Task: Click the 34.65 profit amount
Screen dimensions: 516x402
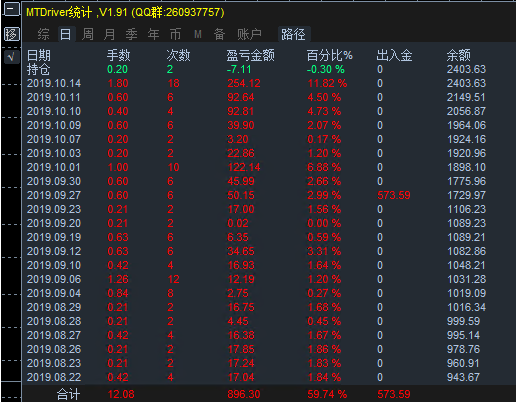Action: pos(241,251)
